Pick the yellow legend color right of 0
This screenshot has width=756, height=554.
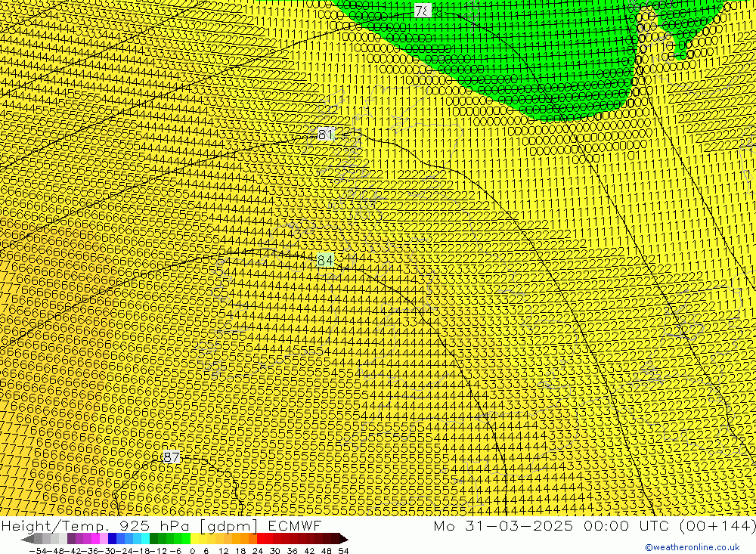pyautogui.click(x=195, y=539)
